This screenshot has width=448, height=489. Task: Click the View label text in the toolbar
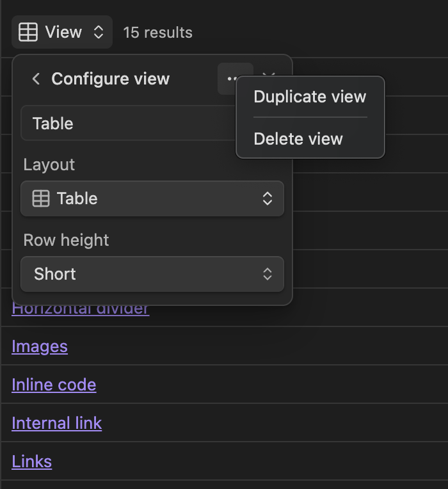(63, 32)
